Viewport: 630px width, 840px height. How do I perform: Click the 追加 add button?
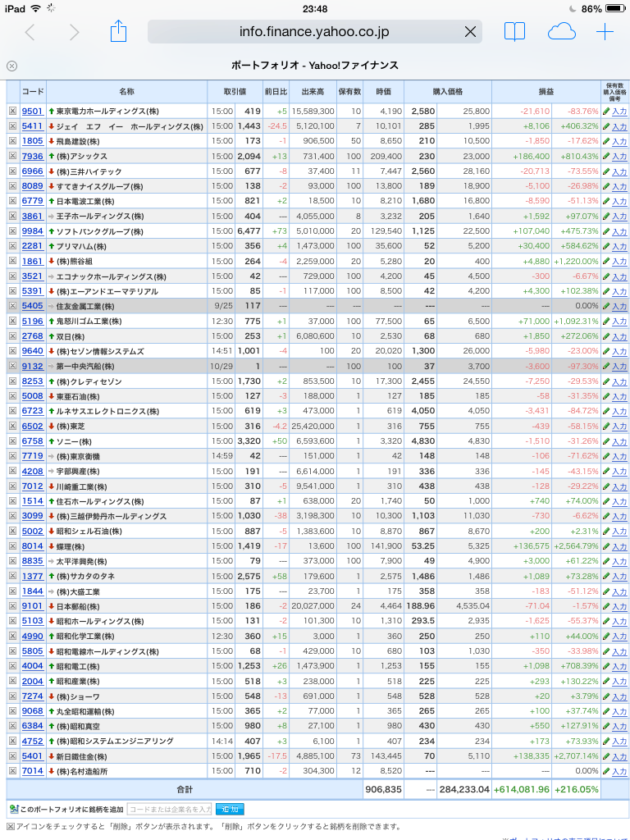pyautogui.click(x=230, y=809)
